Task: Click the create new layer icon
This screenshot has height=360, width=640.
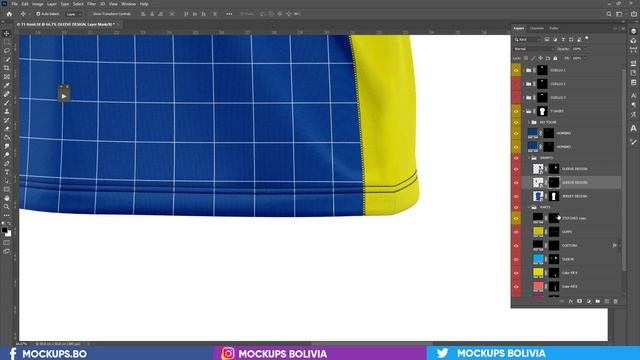Action: pyautogui.click(x=607, y=301)
